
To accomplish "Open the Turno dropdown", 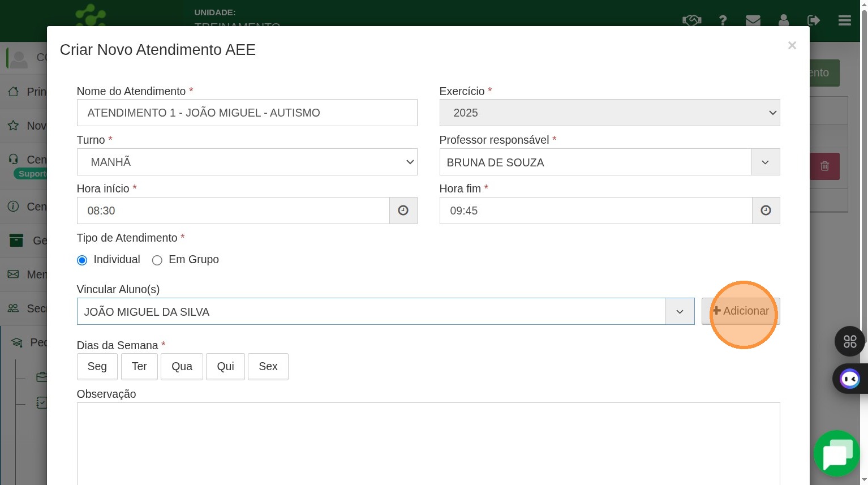I will [247, 162].
